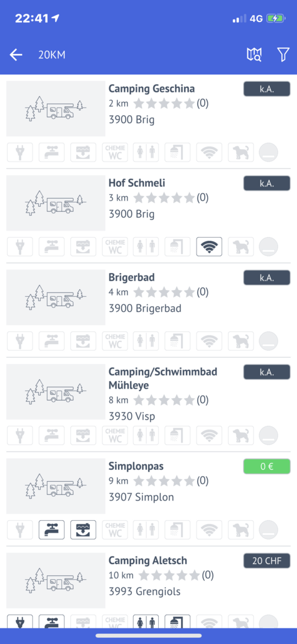Screen dimensions: 297x644
Task: Tap the shower icon for Camping Aletsch
Action: (178, 621)
